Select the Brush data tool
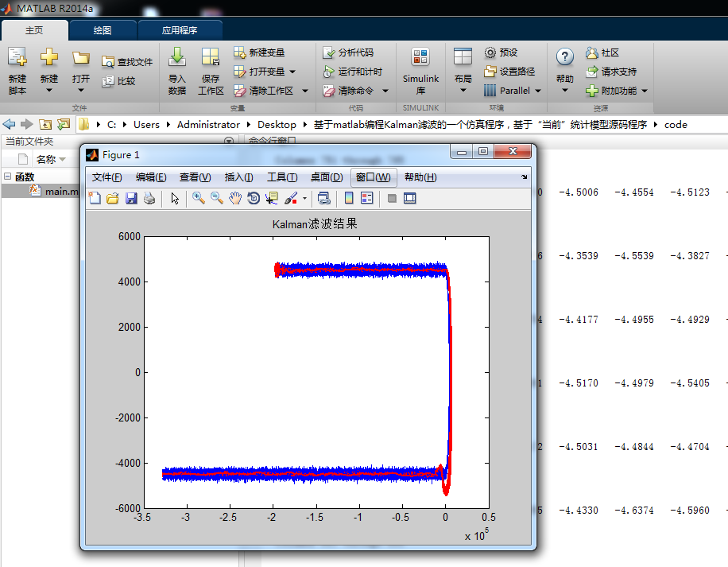 [291, 199]
